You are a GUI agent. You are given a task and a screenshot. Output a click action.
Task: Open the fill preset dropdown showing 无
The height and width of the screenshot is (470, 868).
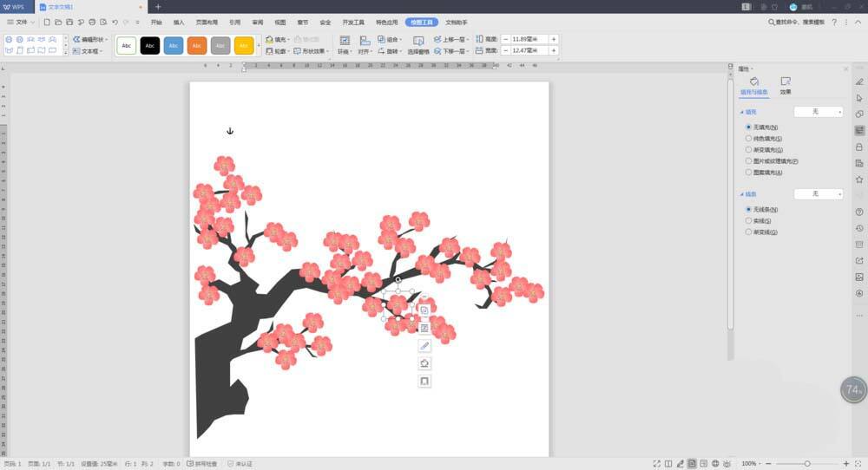[x=819, y=112]
